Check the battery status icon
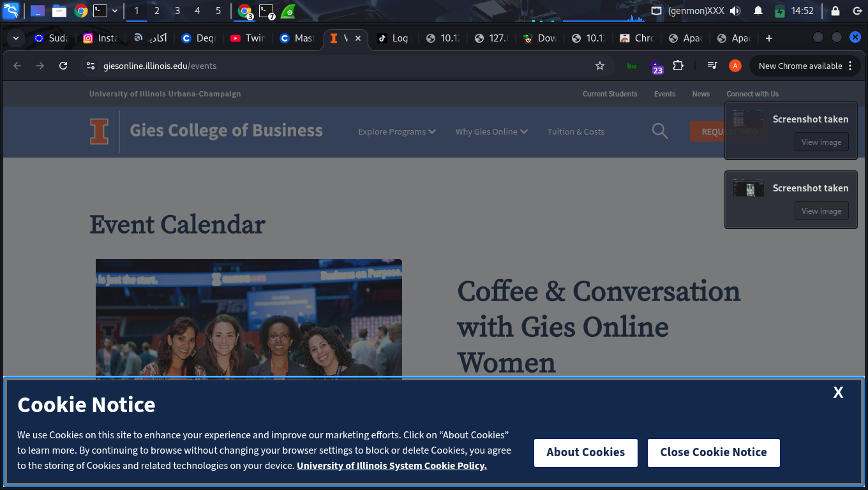Screen dimensions: 868x490 [779, 11]
